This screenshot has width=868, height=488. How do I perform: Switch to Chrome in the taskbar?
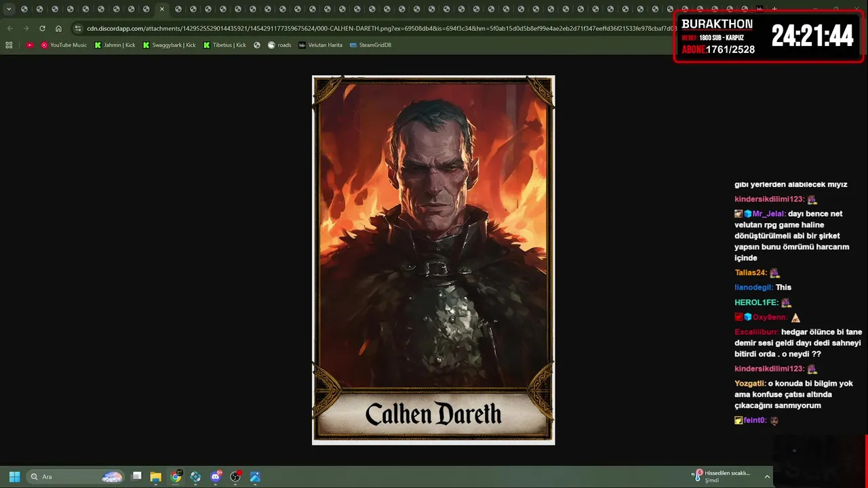point(176,476)
